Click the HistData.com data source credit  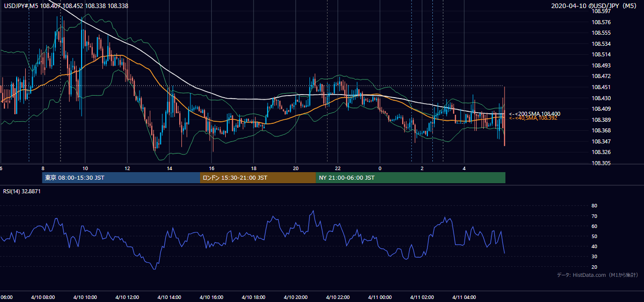pos(597,275)
